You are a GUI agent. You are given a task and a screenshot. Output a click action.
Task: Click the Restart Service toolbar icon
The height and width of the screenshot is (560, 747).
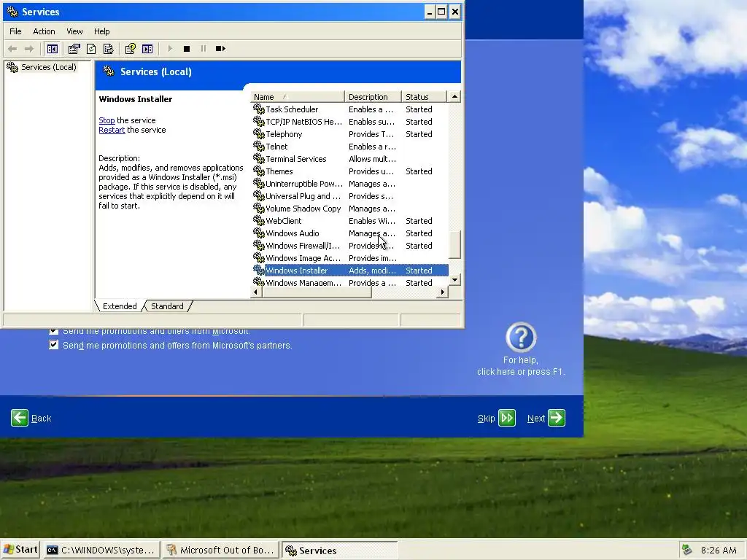tap(220, 49)
